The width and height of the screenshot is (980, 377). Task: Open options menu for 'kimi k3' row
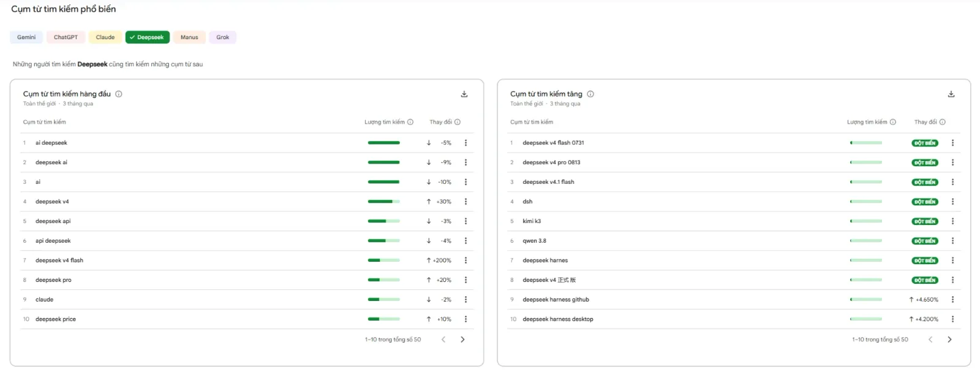tap(952, 221)
